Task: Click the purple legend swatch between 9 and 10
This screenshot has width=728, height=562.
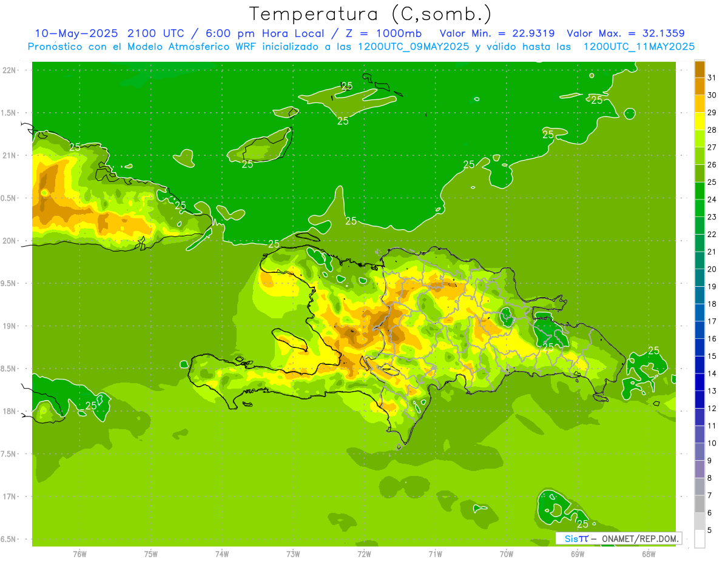Action: click(699, 451)
